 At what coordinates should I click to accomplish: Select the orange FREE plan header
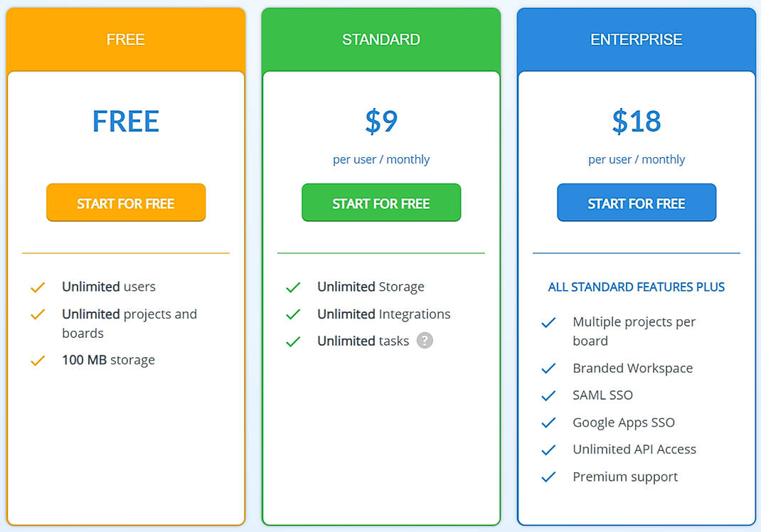tap(126, 40)
